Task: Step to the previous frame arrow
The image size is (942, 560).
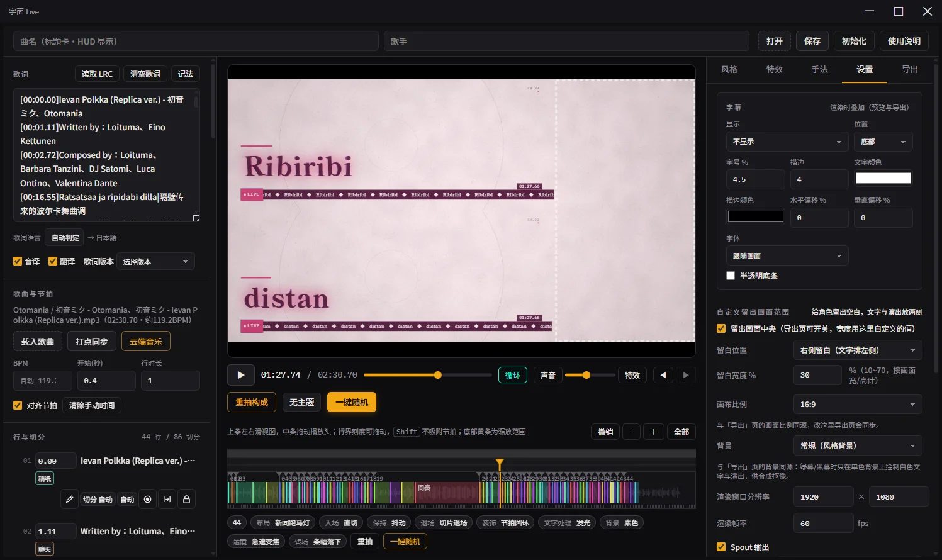Action: pos(663,375)
